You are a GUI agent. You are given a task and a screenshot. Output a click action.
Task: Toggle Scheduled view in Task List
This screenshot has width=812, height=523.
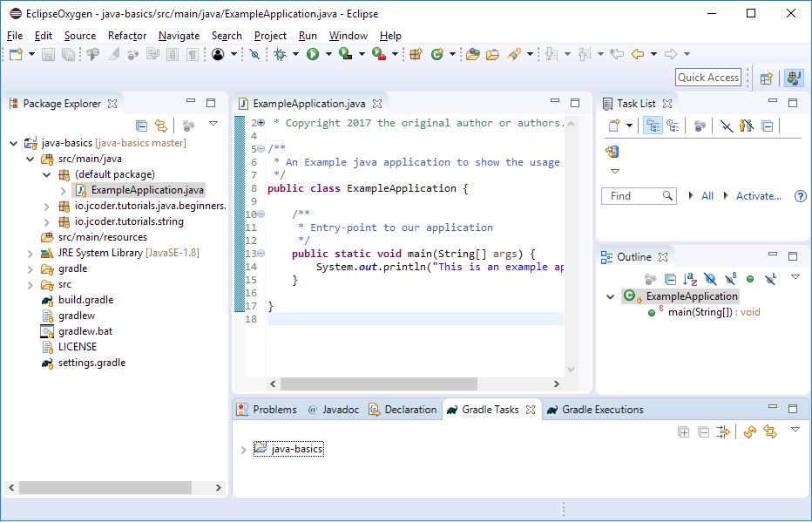[x=673, y=126]
